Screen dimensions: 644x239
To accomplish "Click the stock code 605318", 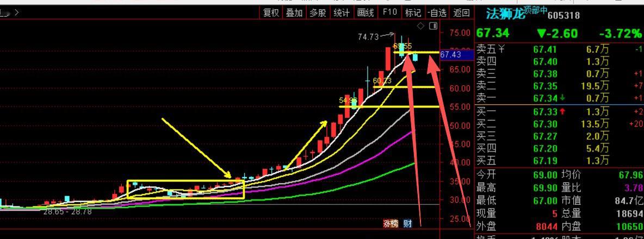I will [x=564, y=16].
